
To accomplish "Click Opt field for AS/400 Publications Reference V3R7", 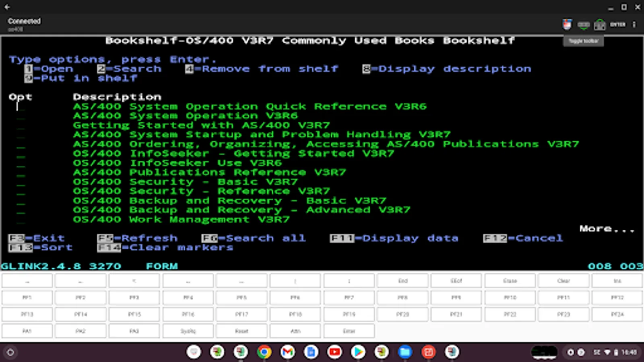I will (x=21, y=173).
